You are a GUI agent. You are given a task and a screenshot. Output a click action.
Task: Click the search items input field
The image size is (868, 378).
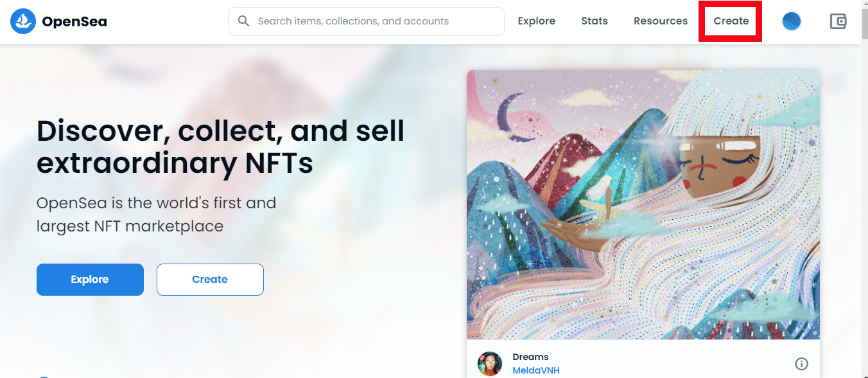pyautogui.click(x=366, y=21)
